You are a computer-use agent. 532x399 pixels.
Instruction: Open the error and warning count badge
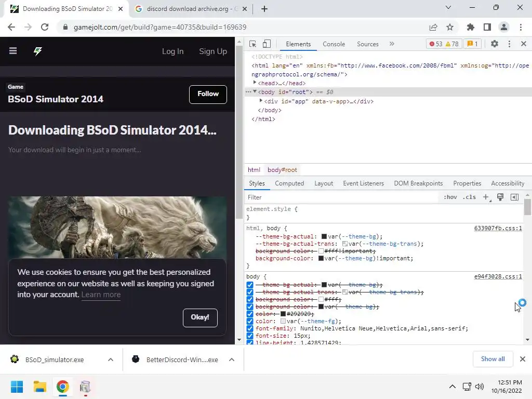(x=444, y=44)
